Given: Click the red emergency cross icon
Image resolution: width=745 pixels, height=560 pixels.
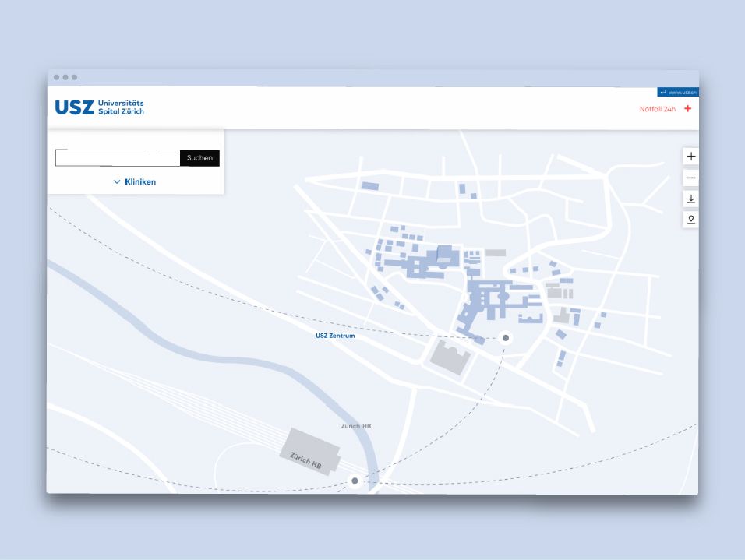Looking at the screenshot, I should click(687, 109).
